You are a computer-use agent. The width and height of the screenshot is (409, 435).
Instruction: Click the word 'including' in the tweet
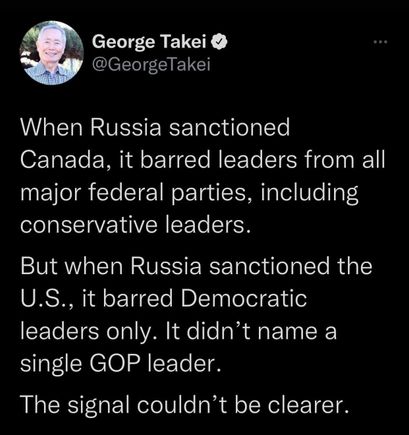pyautogui.click(x=309, y=194)
